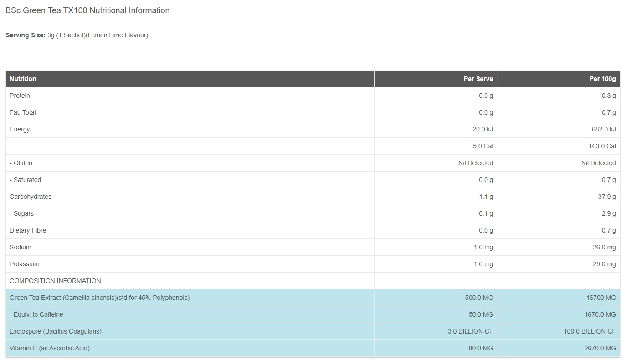Select the Per 100g column header
Image resolution: width=626 pixels, height=364 pixels.
pos(602,79)
